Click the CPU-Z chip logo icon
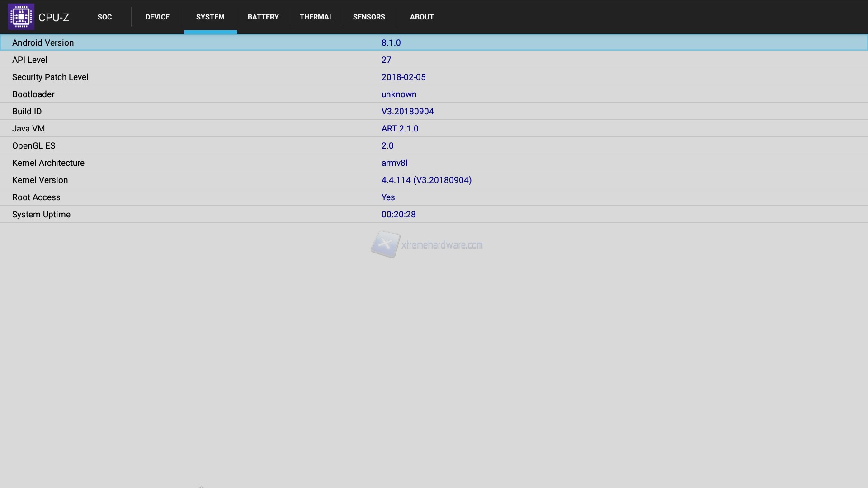Viewport: 868px width, 488px height. pyautogui.click(x=21, y=17)
